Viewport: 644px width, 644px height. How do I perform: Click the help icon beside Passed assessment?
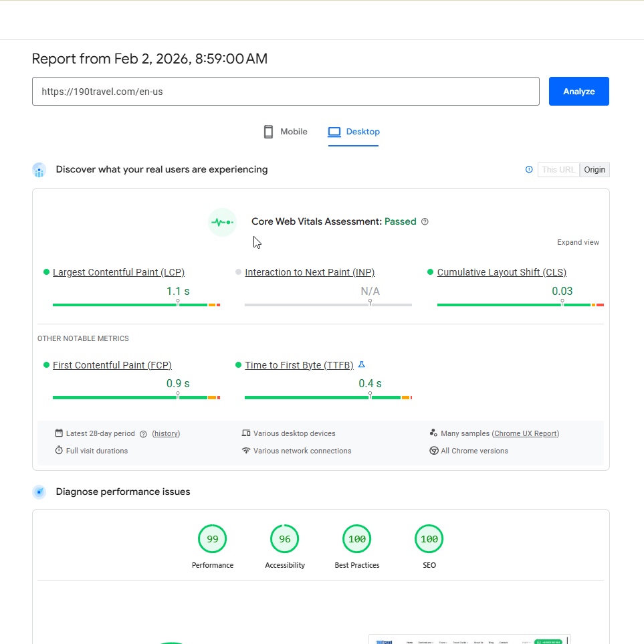tap(425, 222)
